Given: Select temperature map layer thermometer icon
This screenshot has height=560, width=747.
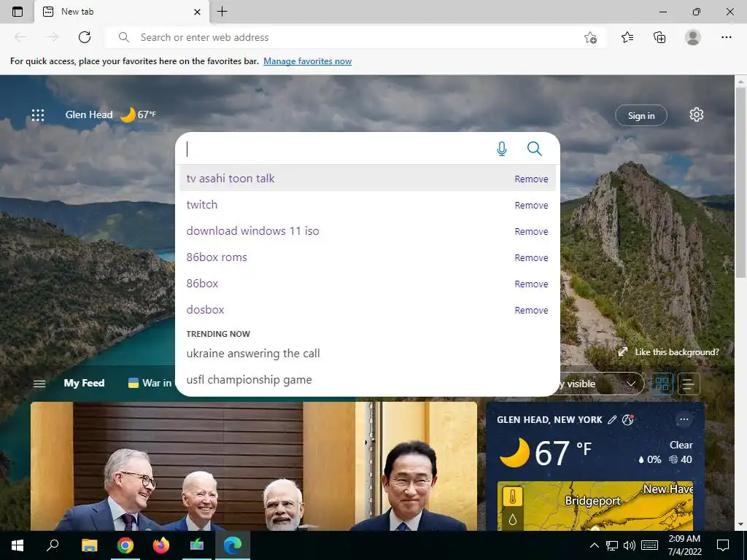Looking at the screenshot, I should point(513,497).
